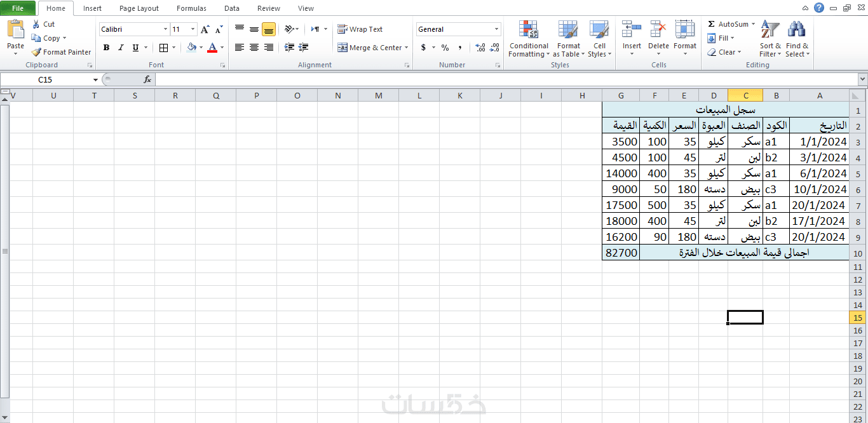The height and width of the screenshot is (423, 868).
Task: Open the File tab
Action: (x=18, y=8)
